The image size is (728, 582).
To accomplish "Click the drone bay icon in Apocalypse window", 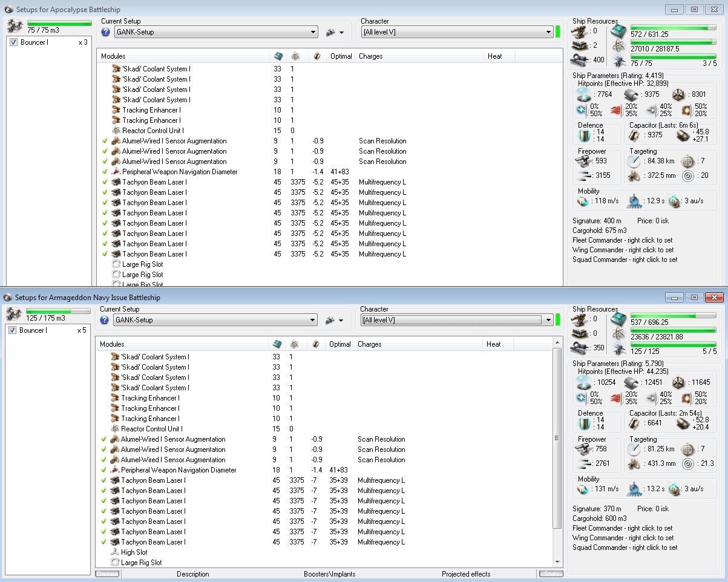I will click(15, 26).
